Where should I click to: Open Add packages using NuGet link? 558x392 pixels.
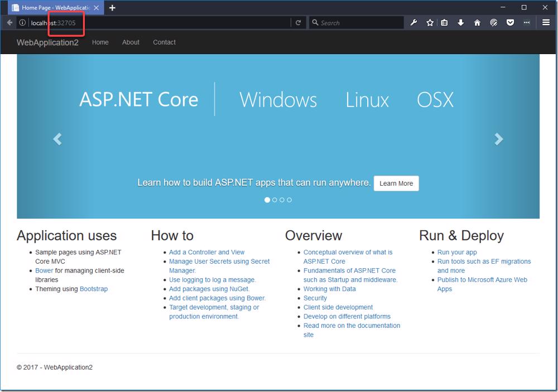(x=209, y=289)
